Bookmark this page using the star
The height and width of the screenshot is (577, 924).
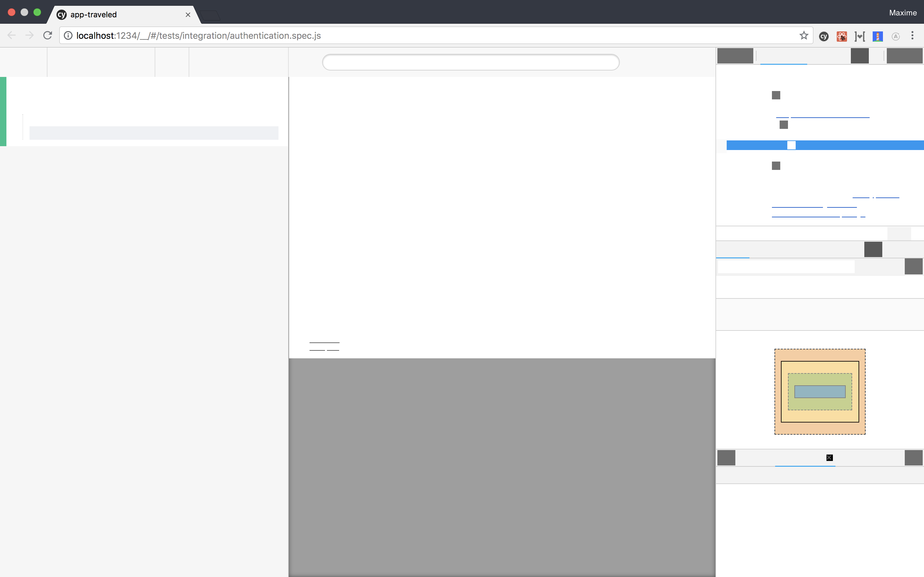click(x=804, y=36)
